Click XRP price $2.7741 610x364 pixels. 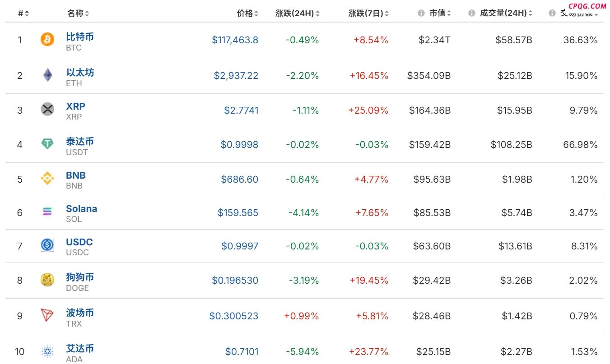click(241, 110)
